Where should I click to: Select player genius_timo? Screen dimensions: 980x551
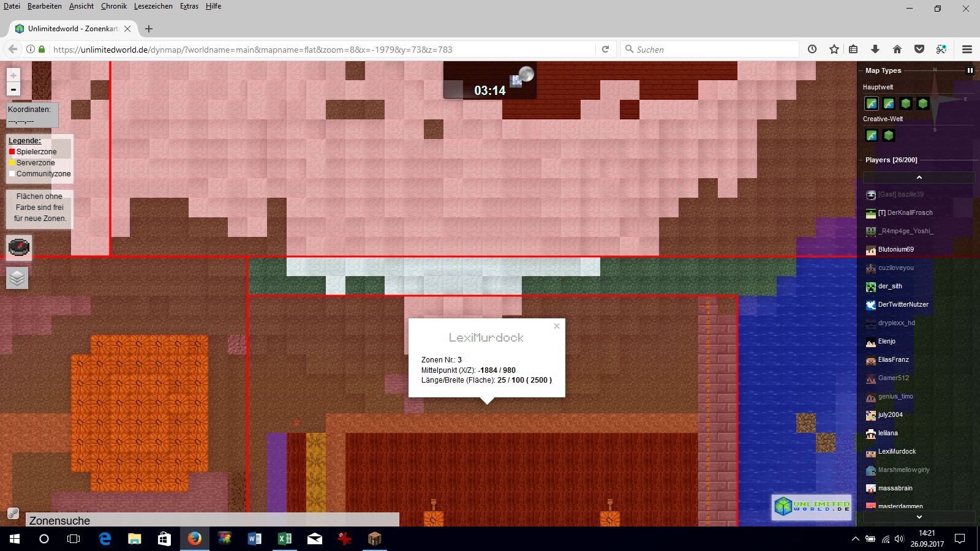(895, 396)
